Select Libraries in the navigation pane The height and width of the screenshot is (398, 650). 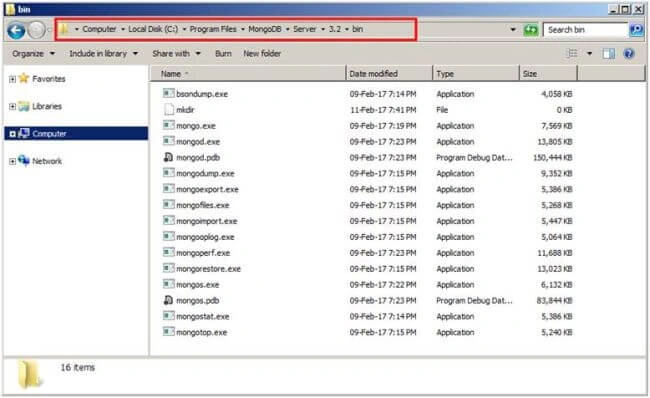point(47,107)
